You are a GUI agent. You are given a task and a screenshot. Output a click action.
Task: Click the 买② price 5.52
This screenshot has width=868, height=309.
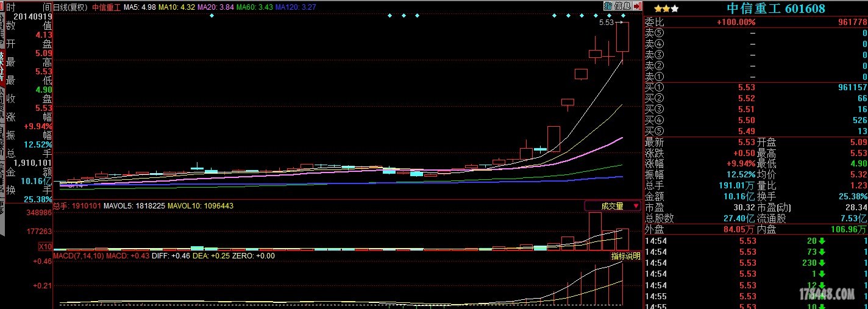[746, 99]
